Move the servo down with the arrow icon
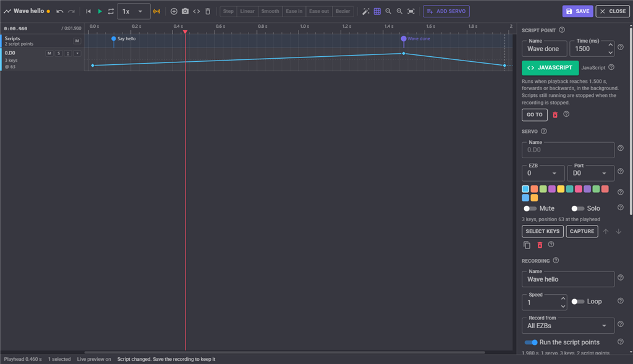Screen dimensions: 633x364 [x=618, y=231]
